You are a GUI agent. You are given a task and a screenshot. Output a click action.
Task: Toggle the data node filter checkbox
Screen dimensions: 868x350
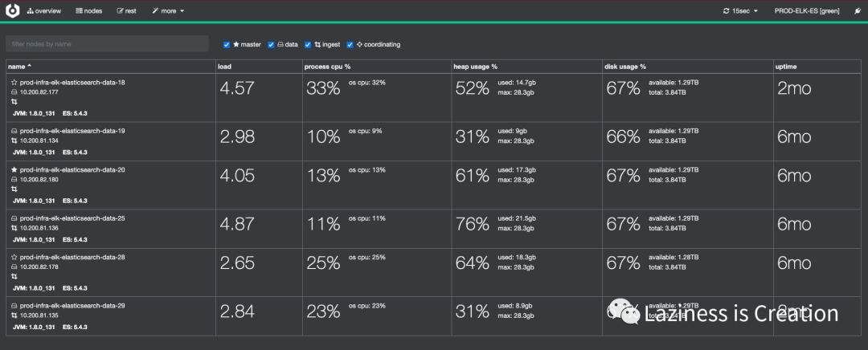(x=271, y=45)
